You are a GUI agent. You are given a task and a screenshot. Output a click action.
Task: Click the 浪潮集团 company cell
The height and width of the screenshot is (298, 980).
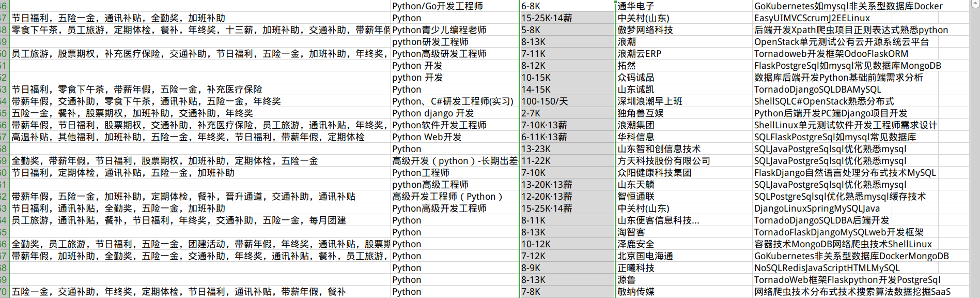[684, 125]
